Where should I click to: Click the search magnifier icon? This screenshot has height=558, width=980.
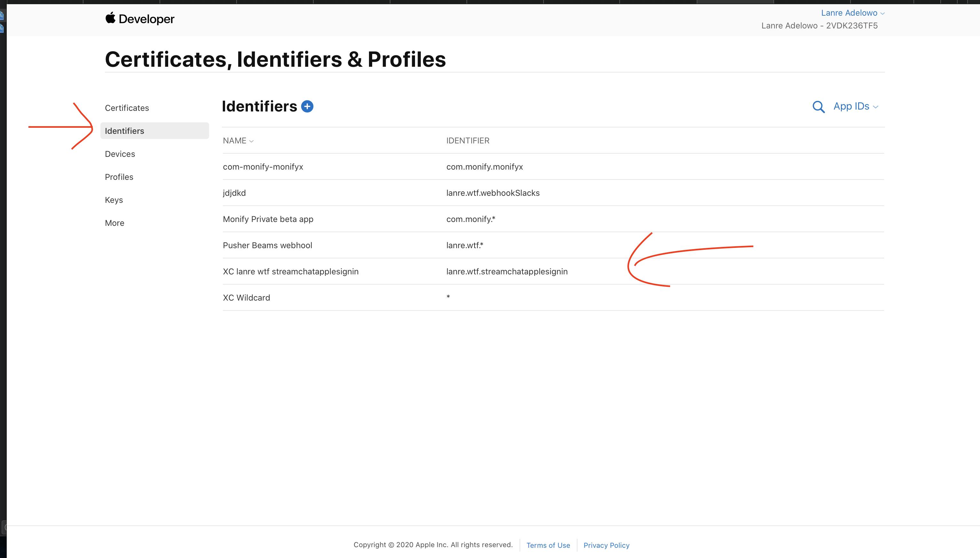(819, 106)
